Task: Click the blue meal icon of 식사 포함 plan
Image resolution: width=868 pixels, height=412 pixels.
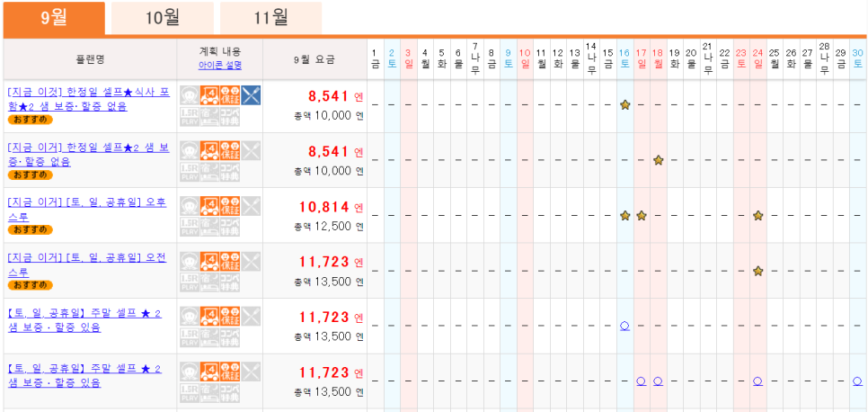Action: [251, 95]
